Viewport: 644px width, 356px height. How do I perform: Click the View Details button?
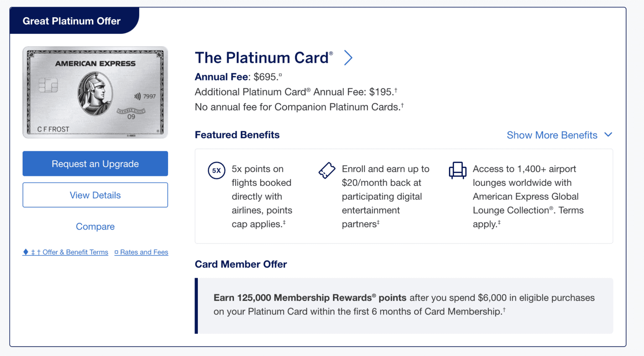click(x=95, y=195)
